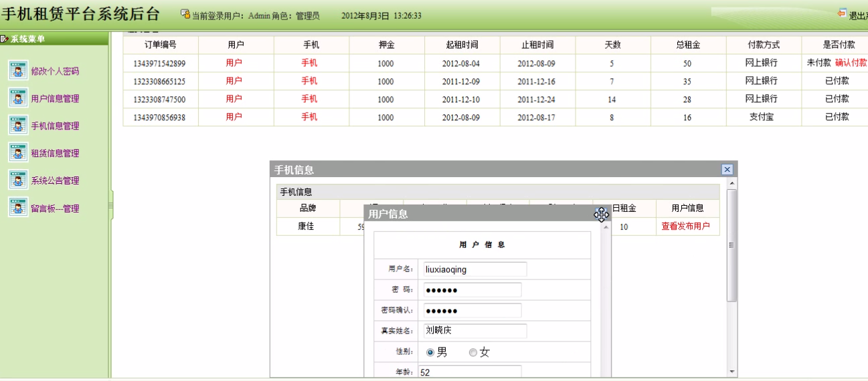Click the sidebar collapse handle
The width and height of the screenshot is (868, 381).
pyautogui.click(x=110, y=205)
